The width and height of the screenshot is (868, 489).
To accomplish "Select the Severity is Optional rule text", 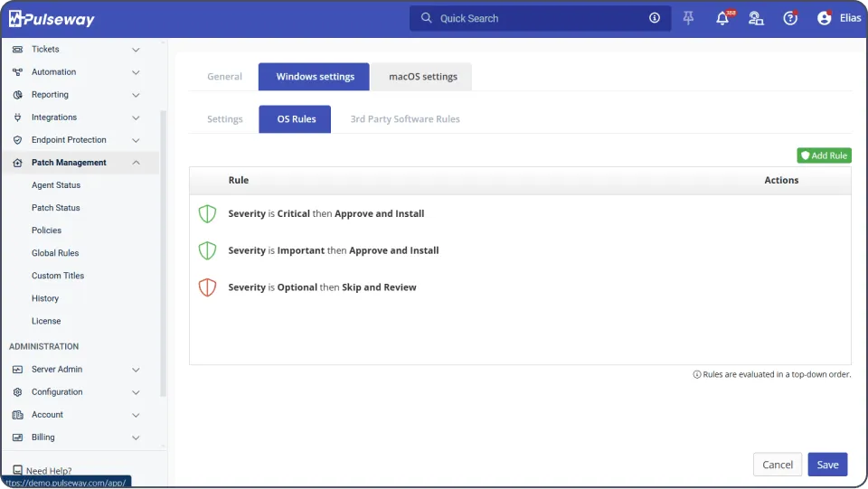I will point(322,287).
